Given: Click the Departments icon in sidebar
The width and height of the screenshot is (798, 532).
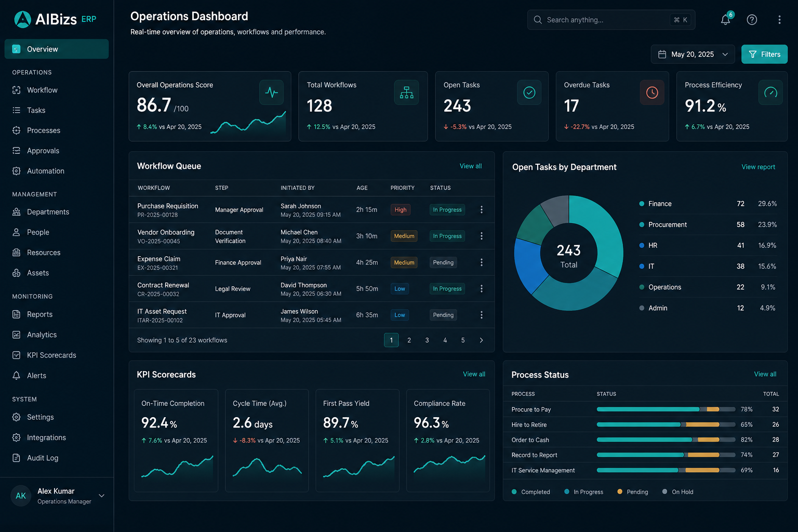Looking at the screenshot, I should pyautogui.click(x=17, y=212).
